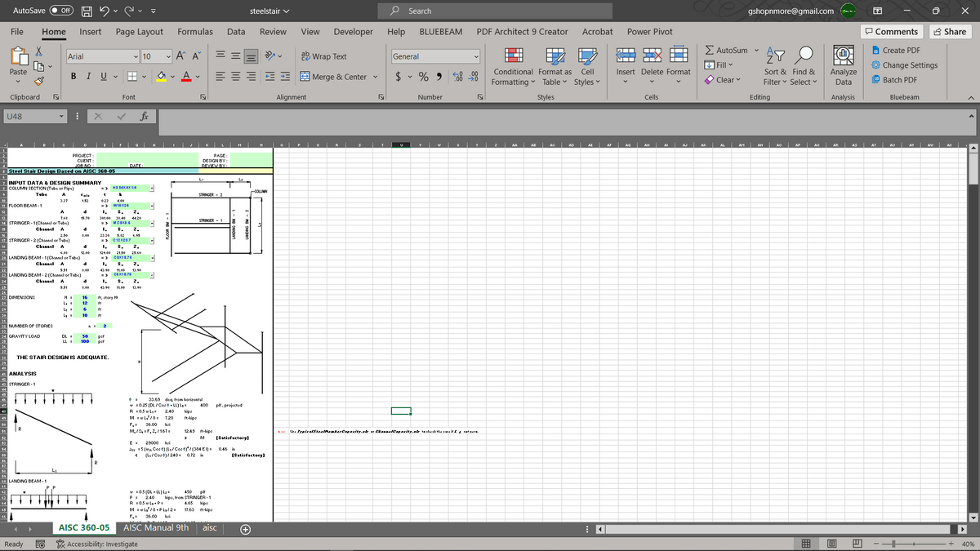Click the Decrease Font Size icon
The width and height of the screenshot is (980, 551).
[196, 56]
